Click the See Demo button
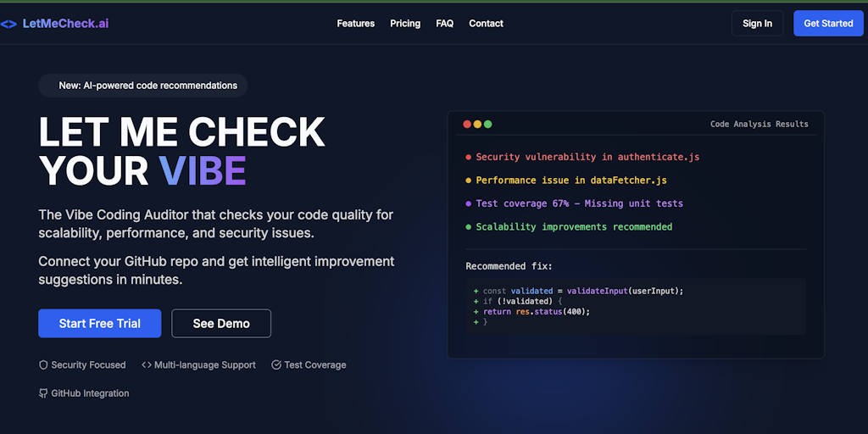The image size is (868, 434). [x=221, y=323]
